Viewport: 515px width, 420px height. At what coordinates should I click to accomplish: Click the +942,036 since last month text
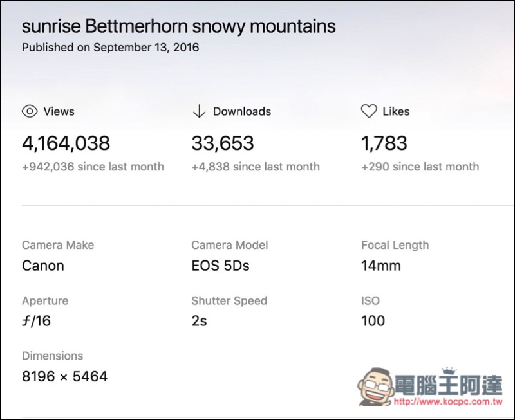click(x=93, y=167)
